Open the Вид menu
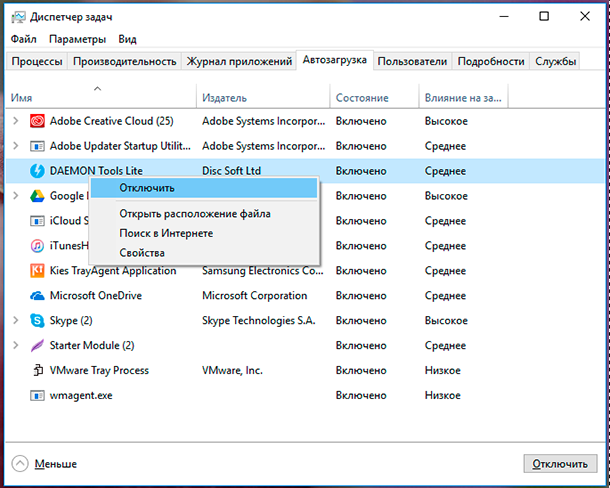 coord(127,39)
